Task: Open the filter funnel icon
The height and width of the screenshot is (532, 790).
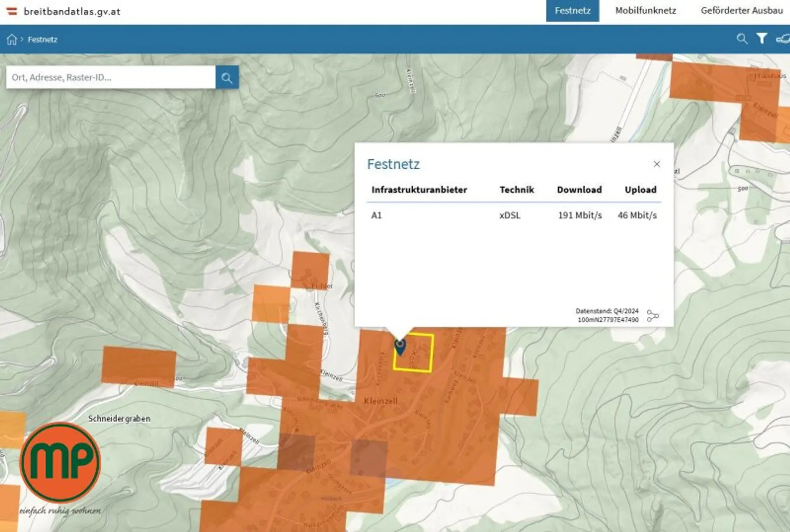Action: click(x=762, y=39)
